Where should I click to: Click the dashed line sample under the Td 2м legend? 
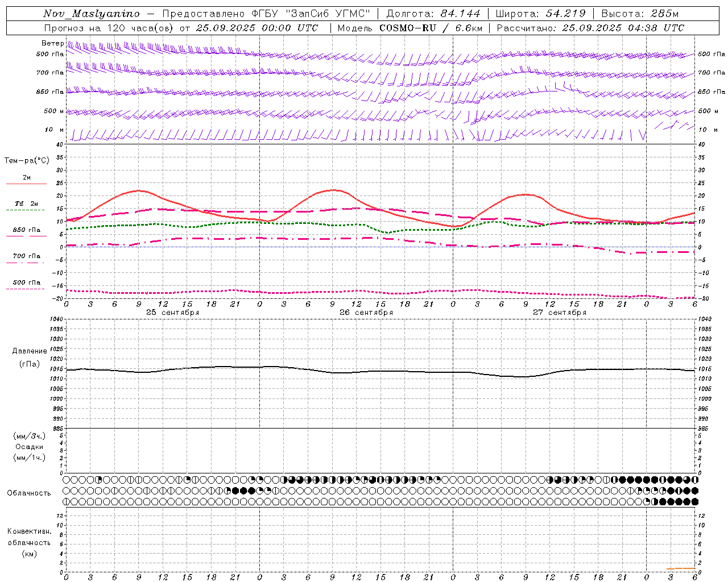coord(25,210)
